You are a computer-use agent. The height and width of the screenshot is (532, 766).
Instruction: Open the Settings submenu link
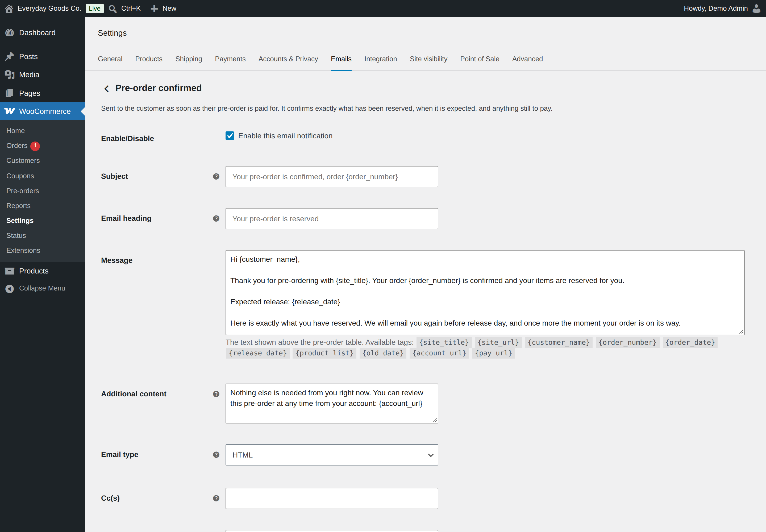tap(20, 221)
